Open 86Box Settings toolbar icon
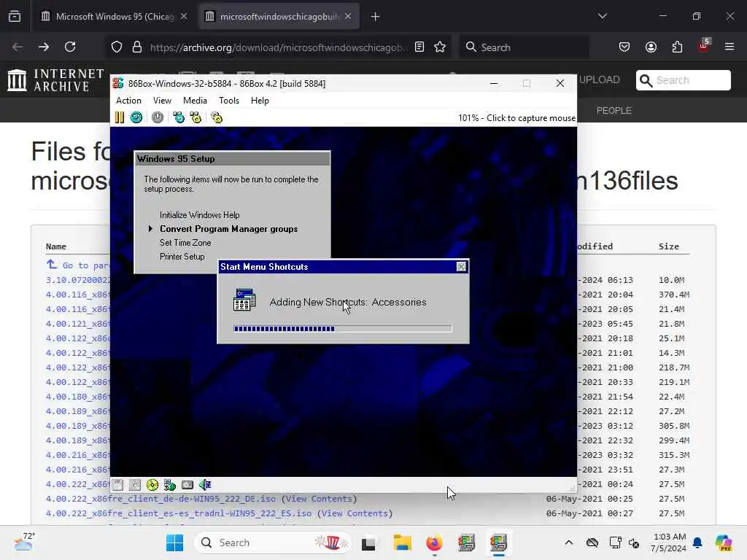747x560 pixels. pyautogui.click(x=217, y=117)
